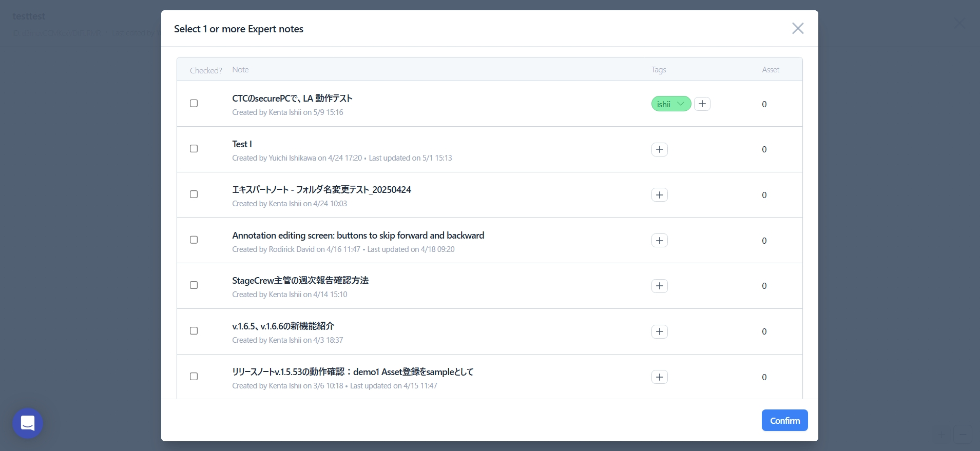Add tag to Annotation editing screen note
Screen dimensions: 980x451
coord(659,241)
